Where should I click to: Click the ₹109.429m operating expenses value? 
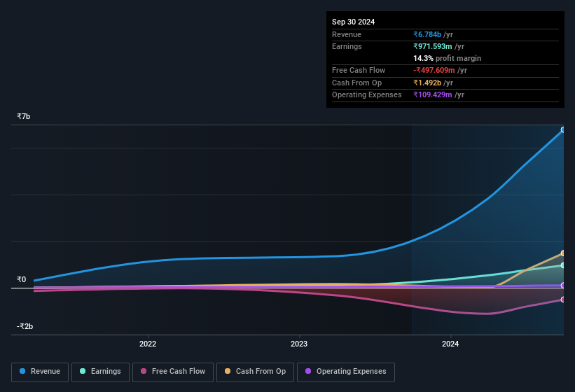pos(433,95)
